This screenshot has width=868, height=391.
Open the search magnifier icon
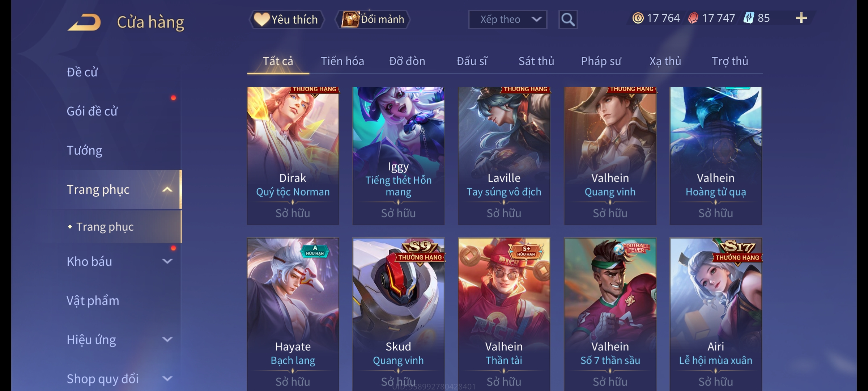coord(568,20)
